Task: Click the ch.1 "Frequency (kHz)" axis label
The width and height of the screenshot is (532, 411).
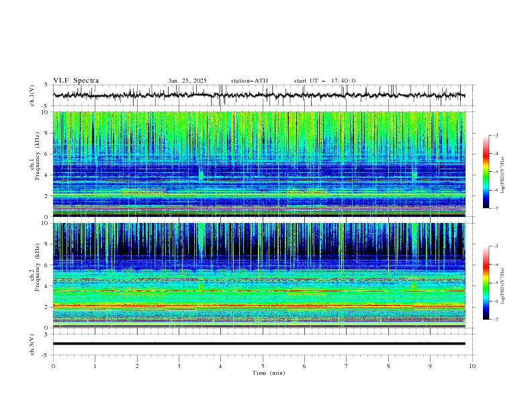Action: click(x=38, y=156)
